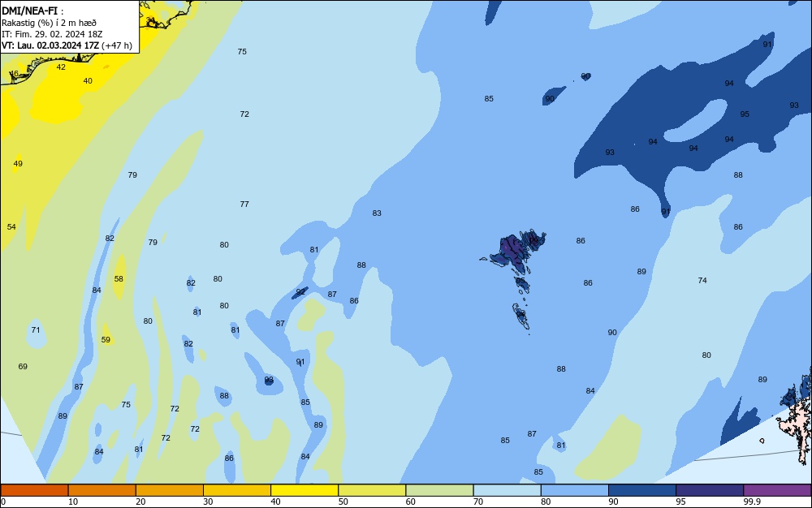812x508 pixels.
Task: Select the orange 10–20 legend color segment
Action: point(102,490)
